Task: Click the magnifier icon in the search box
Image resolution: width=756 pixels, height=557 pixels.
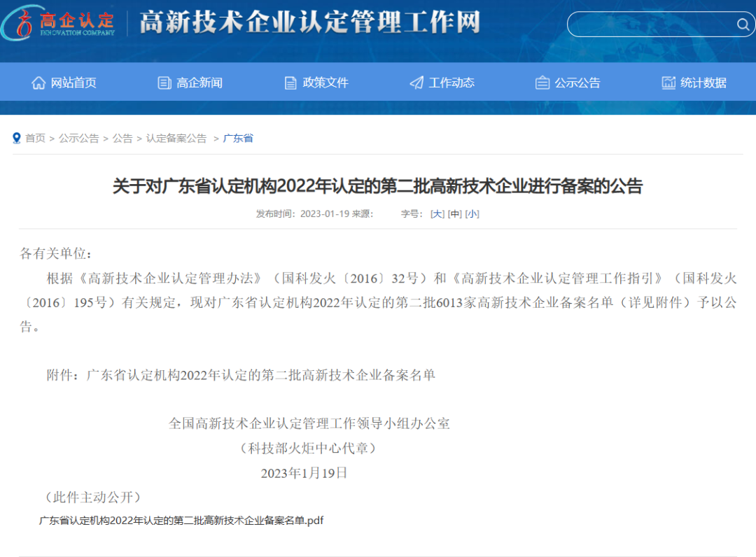Action: (x=743, y=24)
